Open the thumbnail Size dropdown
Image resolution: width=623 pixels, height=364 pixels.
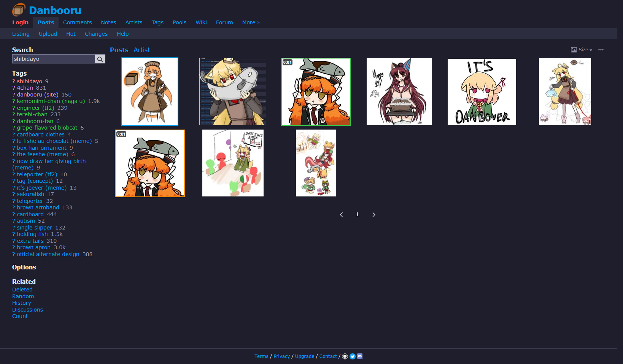[582, 50]
